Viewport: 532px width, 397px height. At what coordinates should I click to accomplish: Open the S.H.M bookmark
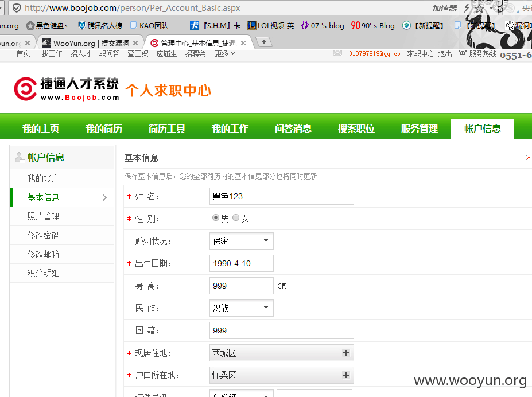point(215,25)
